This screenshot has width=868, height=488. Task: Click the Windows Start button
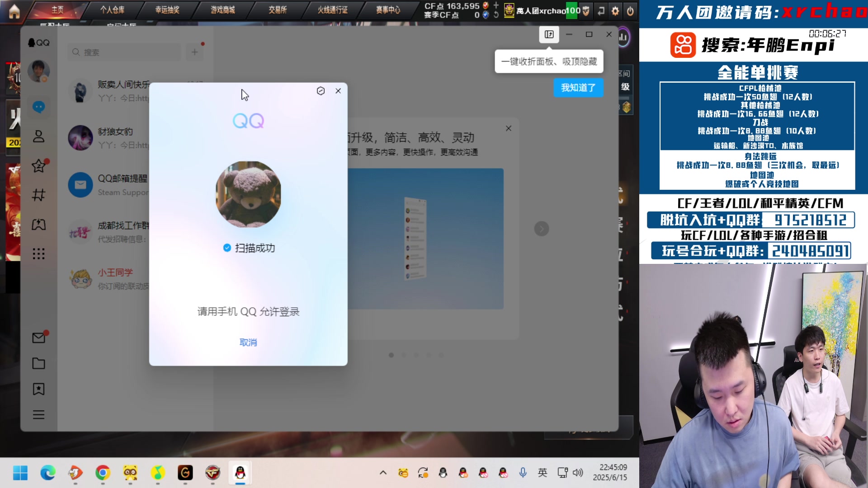(x=20, y=473)
